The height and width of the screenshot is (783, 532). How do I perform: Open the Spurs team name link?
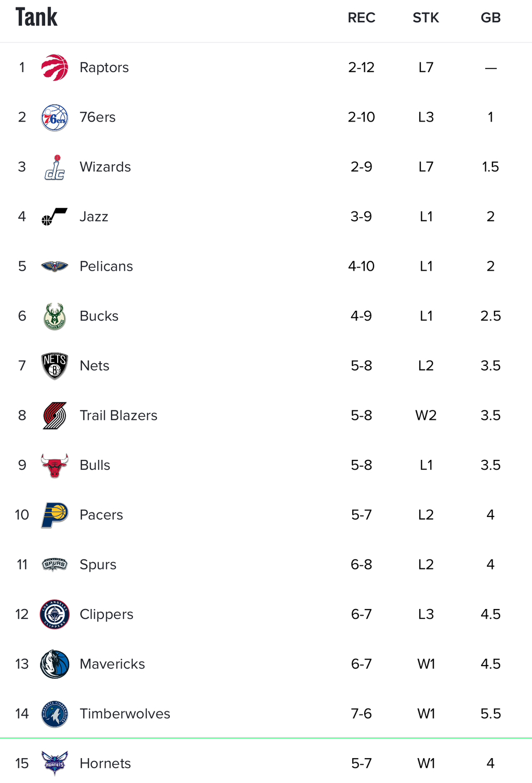point(98,565)
